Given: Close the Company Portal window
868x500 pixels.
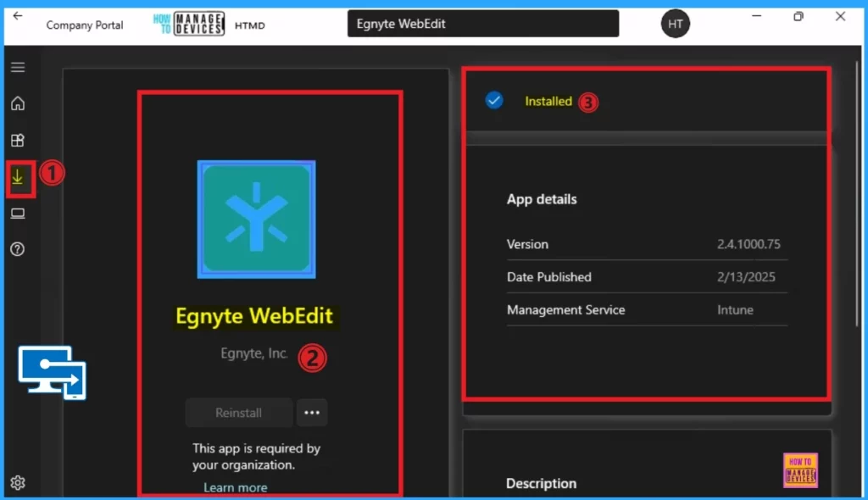Looking at the screenshot, I should [840, 17].
